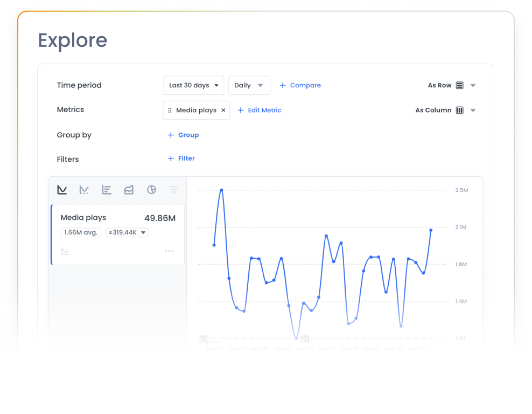Select the bar chart visualization type
Image resolution: width=532 pixels, height=414 pixels.
106,190
